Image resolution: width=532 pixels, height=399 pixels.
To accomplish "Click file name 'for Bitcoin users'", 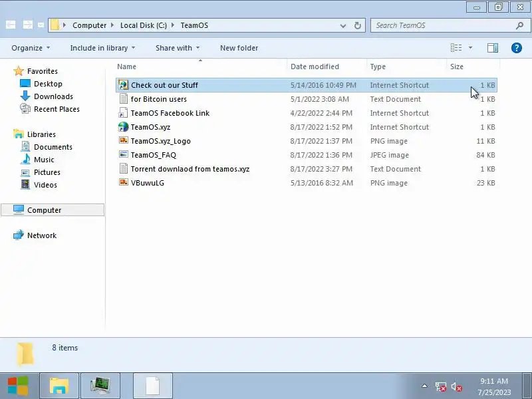I will click(x=158, y=99).
